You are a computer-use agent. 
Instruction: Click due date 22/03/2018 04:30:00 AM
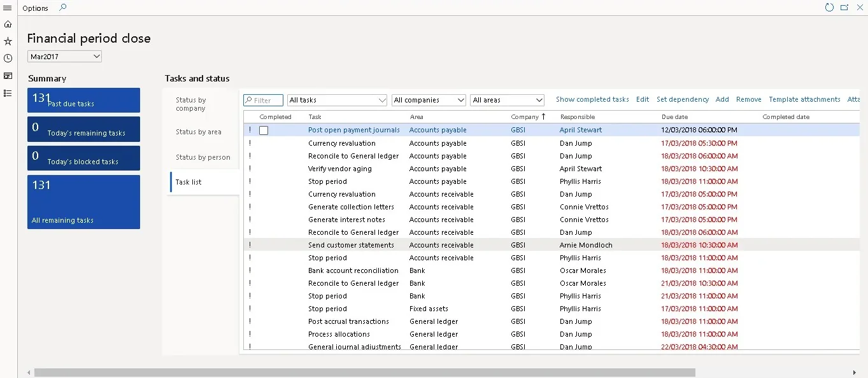pos(699,347)
